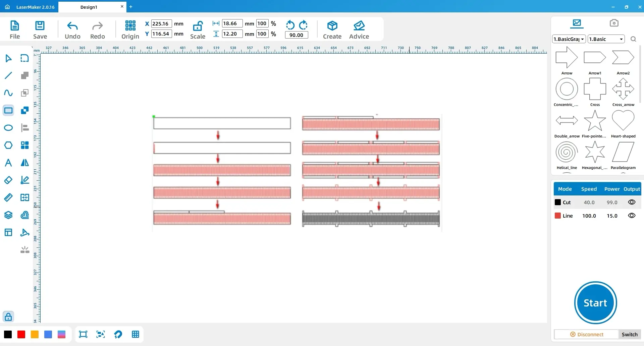
Task: Toggle the Cut layer output visibility
Action: point(632,202)
